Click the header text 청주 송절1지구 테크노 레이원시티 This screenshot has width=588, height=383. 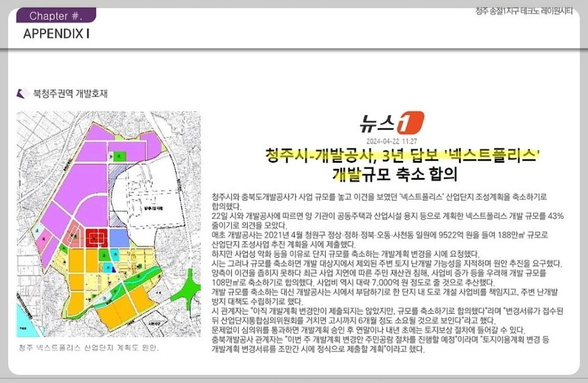pyautogui.click(x=524, y=11)
